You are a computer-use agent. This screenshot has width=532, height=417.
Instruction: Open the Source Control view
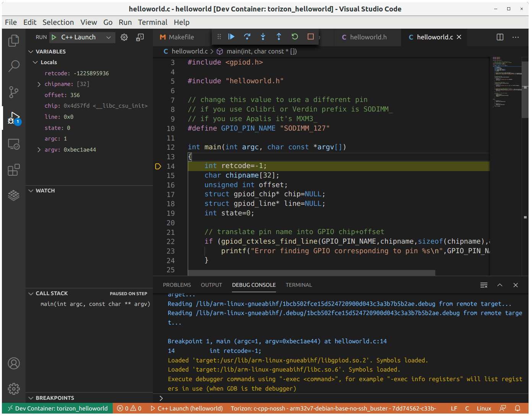pos(14,92)
